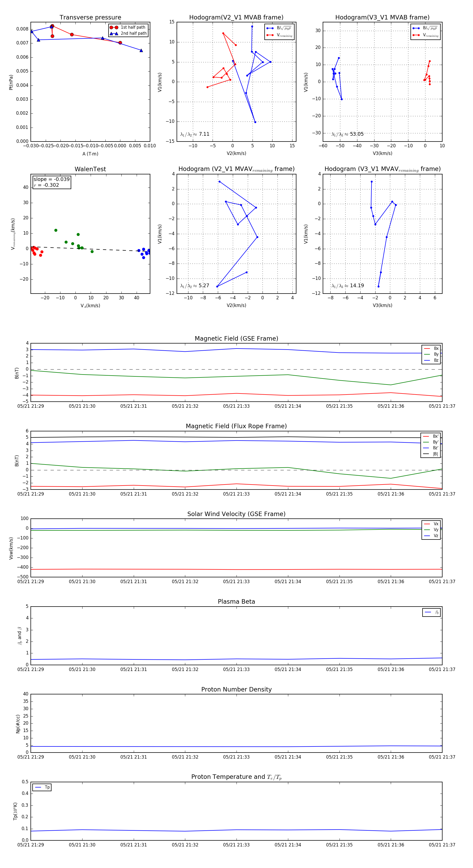The image size is (473, 868).
Task: Select the "Bx'" legend entry
Action: point(431,436)
